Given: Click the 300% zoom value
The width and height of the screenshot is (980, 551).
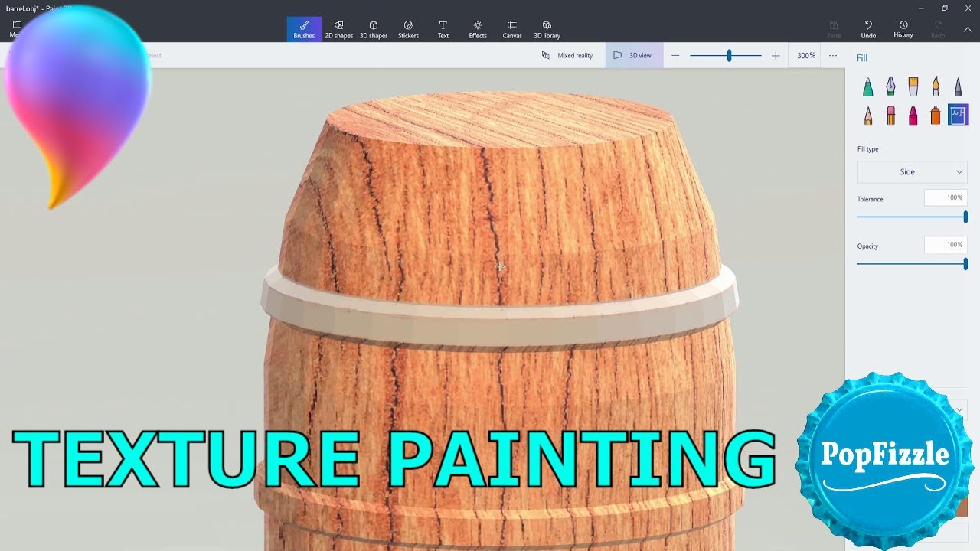Looking at the screenshot, I should (806, 55).
